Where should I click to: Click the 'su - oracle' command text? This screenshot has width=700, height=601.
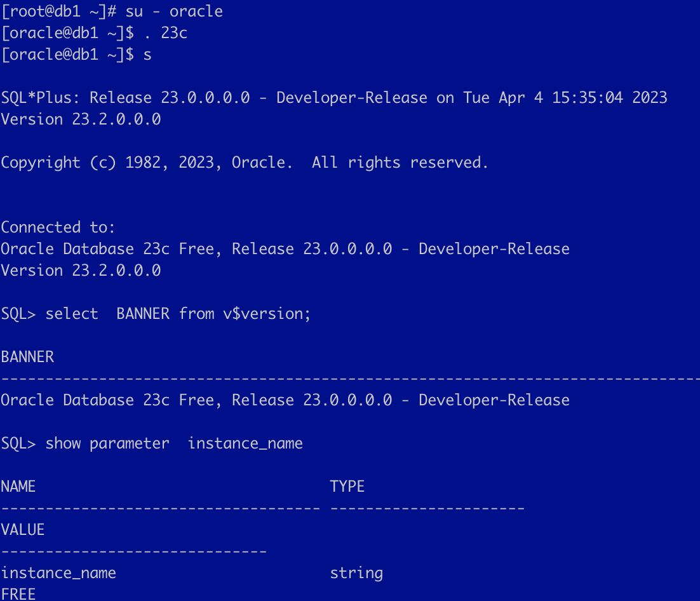point(174,11)
